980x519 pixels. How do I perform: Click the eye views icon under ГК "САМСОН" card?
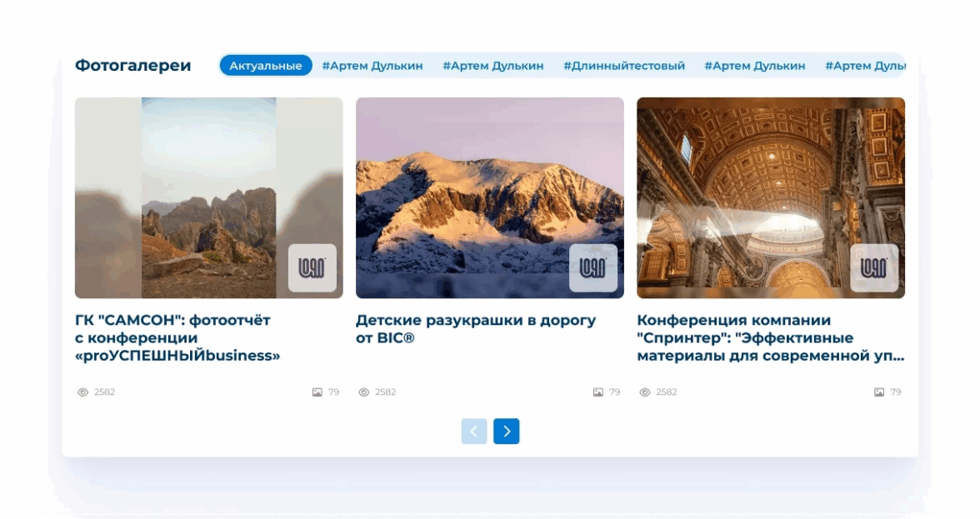click(82, 392)
